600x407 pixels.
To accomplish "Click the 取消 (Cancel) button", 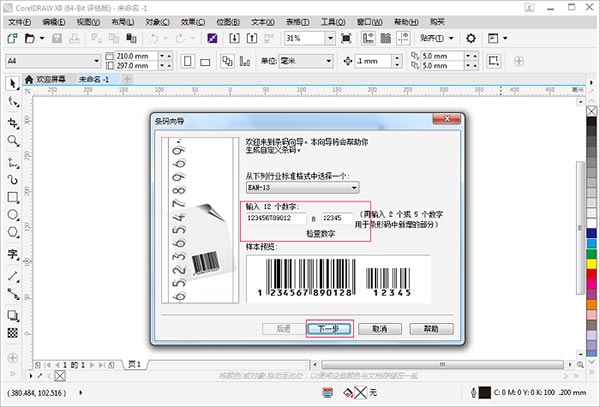I will tap(379, 328).
